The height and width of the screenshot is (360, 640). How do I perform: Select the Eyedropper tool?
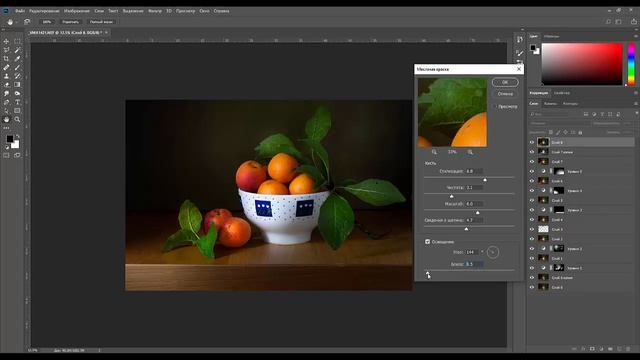[17, 59]
